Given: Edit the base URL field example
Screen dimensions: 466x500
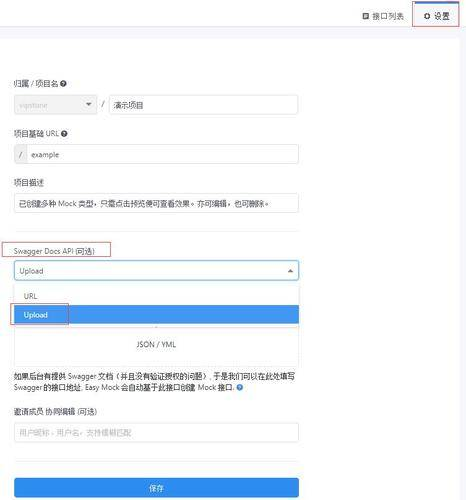Looking at the screenshot, I should tap(163, 154).
